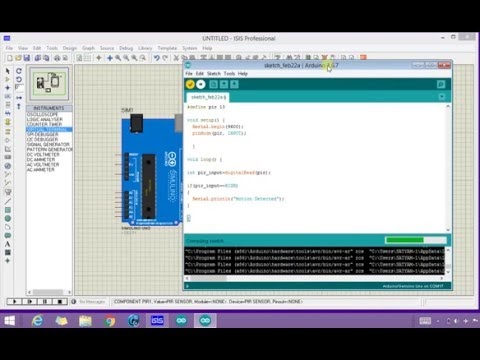Image resolution: width=480 pixels, height=360 pixels.
Task: Select DC VOLTMETER in instruments list
Action: click(43, 155)
